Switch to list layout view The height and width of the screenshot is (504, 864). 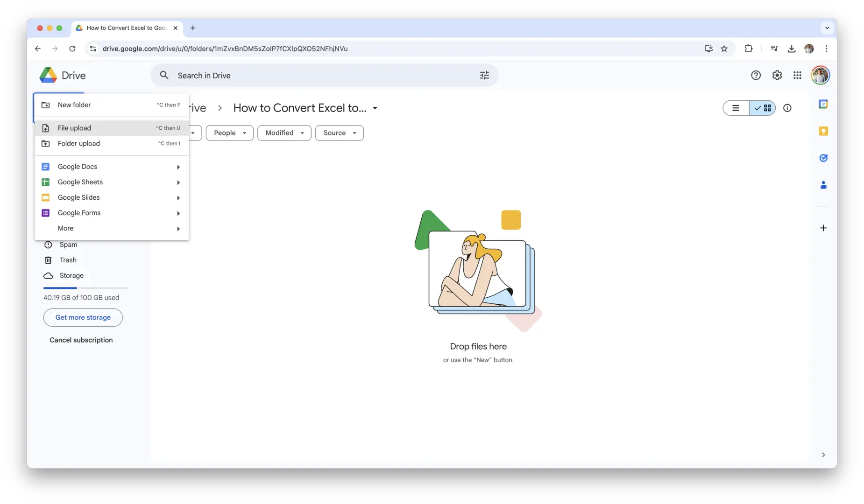[736, 108]
